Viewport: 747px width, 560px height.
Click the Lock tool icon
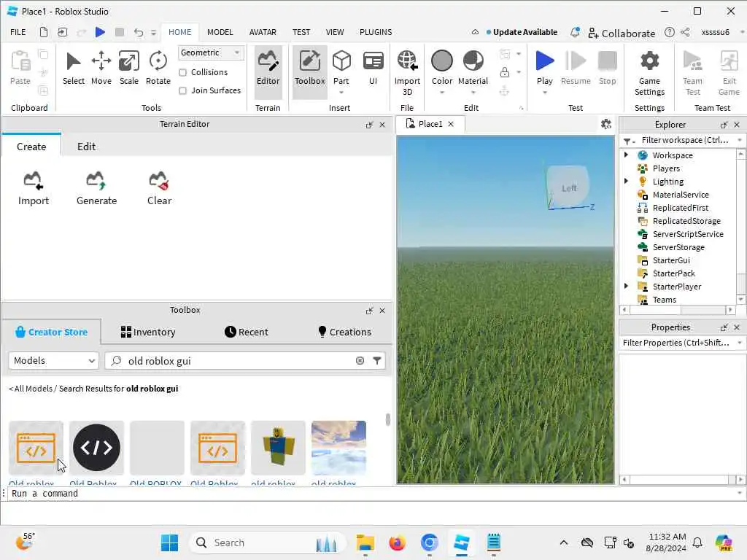coord(505,72)
